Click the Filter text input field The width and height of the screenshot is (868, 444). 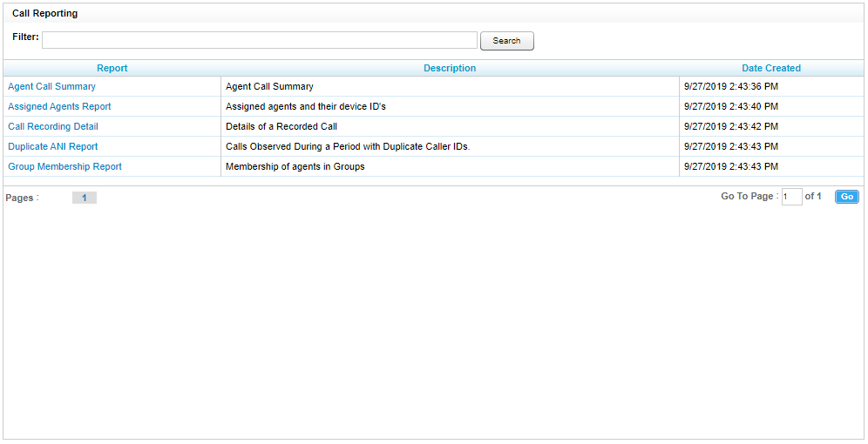point(260,40)
